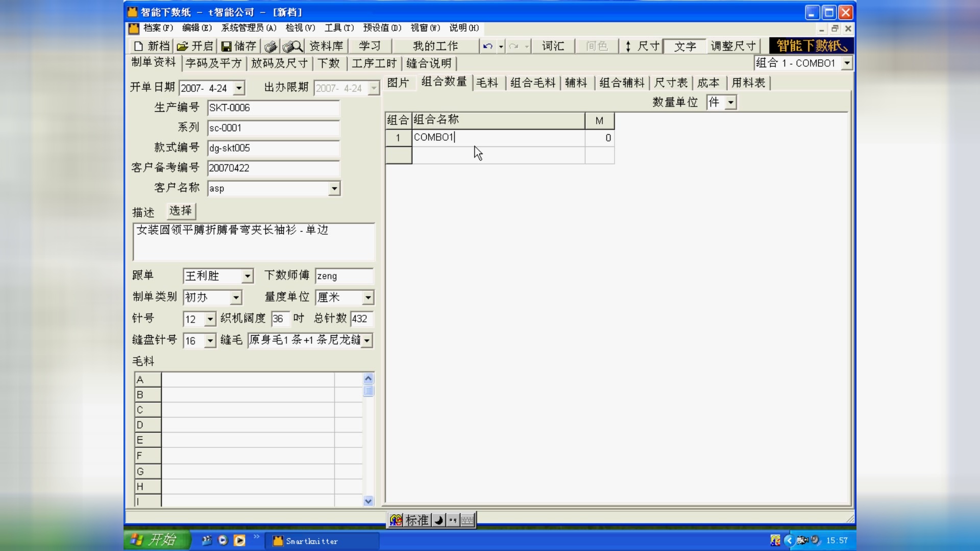This screenshot has height=551, width=980.
Task: Switch to the 图片 picture tab
Action: (x=398, y=83)
